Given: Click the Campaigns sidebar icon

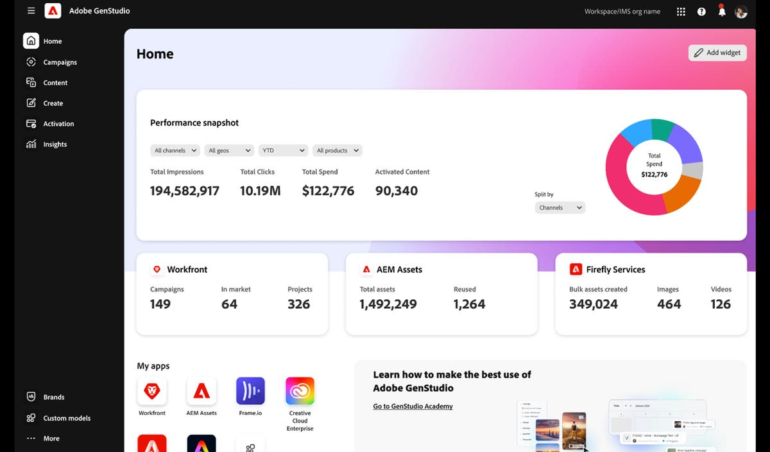Looking at the screenshot, I should click(31, 62).
